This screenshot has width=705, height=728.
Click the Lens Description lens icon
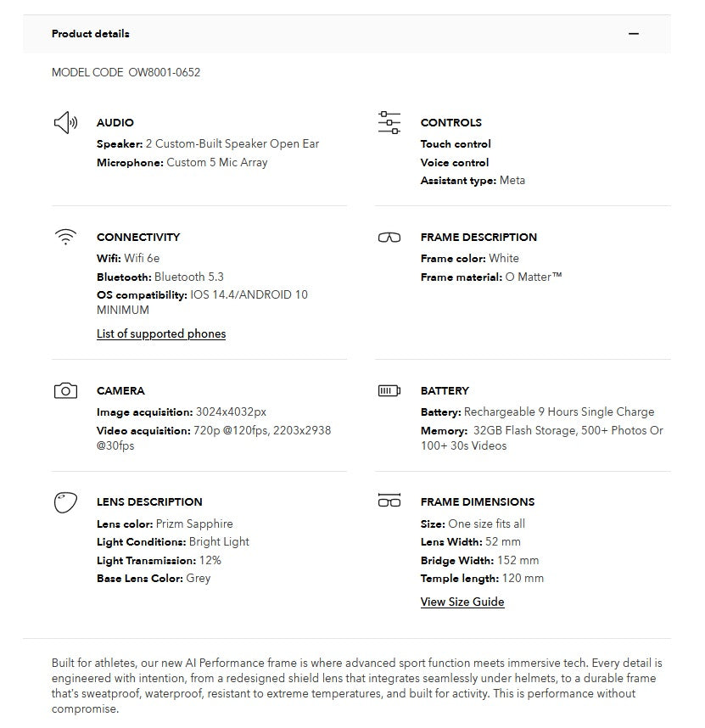pyautogui.click(x=65, y=502)
